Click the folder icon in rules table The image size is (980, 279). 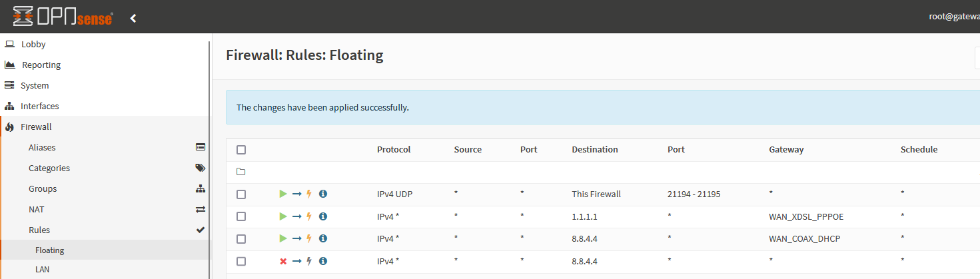(241, 172)
